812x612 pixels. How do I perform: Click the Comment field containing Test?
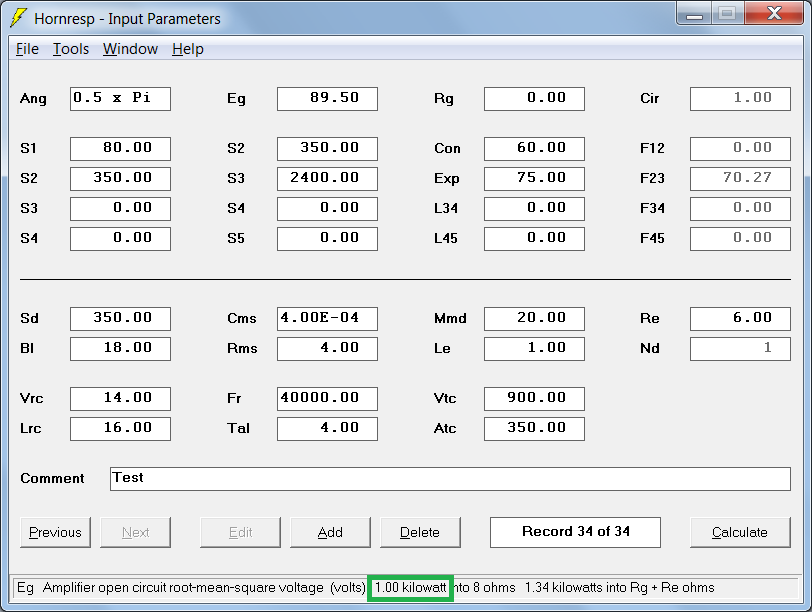(x=450, y=478)
